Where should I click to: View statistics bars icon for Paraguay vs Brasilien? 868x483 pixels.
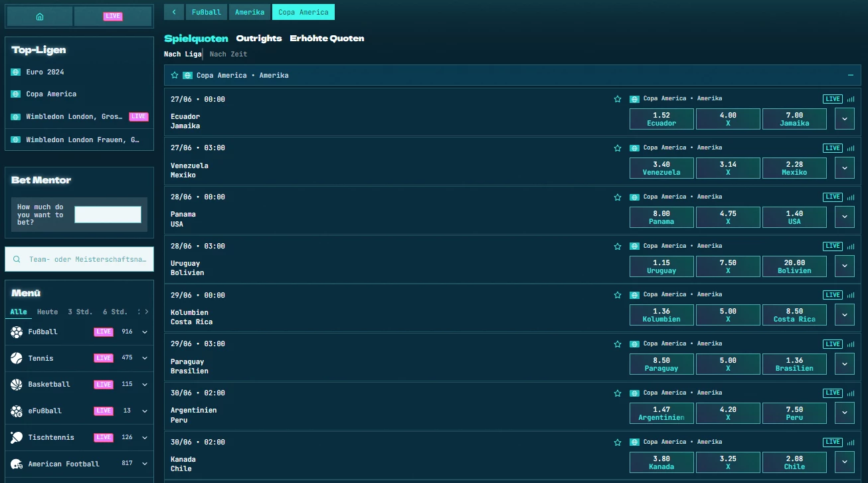click(851, 344)
